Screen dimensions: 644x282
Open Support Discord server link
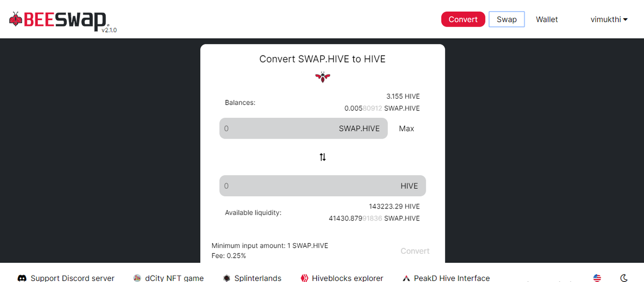point(72,278)
